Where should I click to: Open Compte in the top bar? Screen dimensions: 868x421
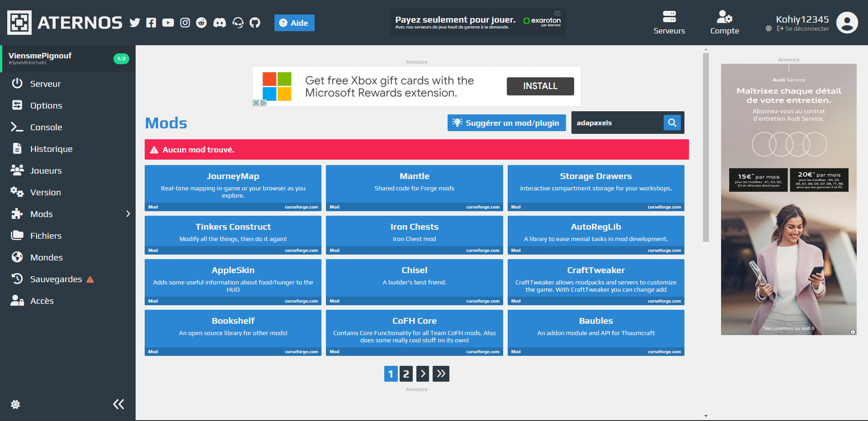pyautogui.click(x=725, y=23)
